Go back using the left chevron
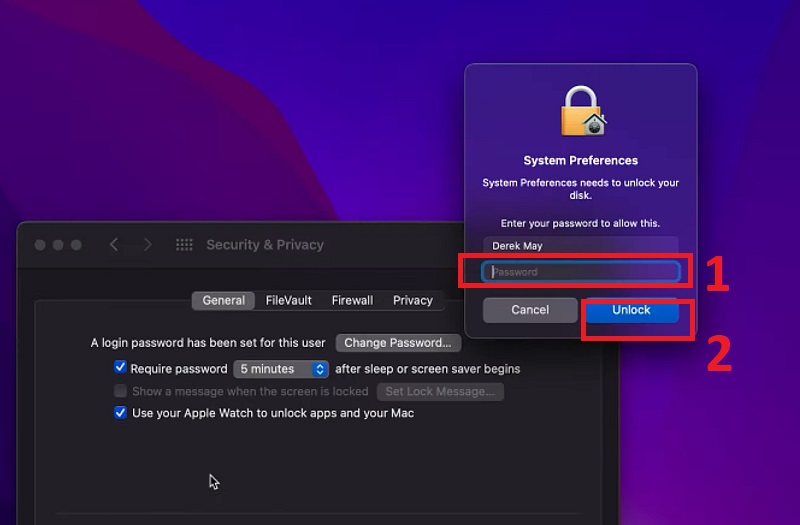800x525 pixels. pyautogui.click(x=114, y=245)
